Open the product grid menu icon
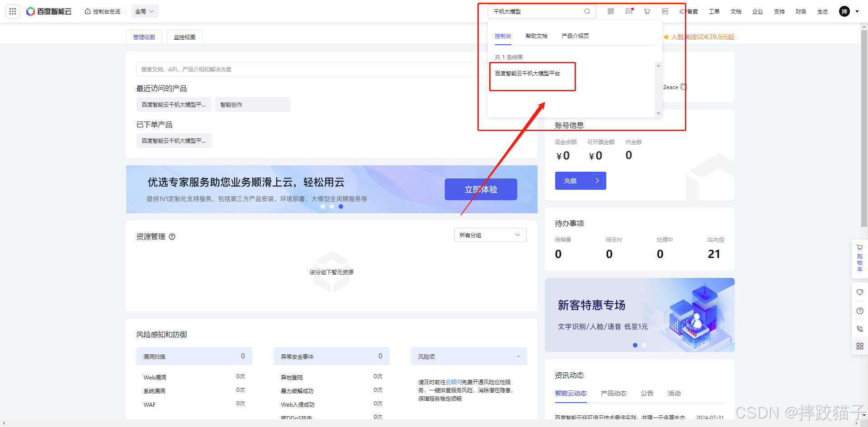 tap(13, 11)
